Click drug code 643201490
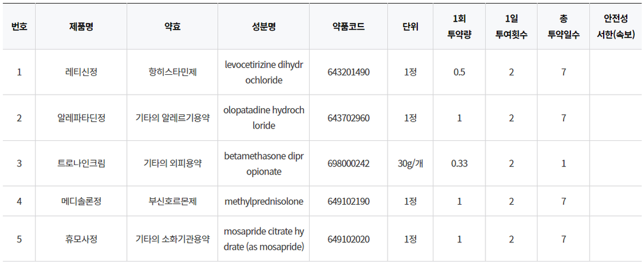Viewport: 644px width, 264px height. 348,72
